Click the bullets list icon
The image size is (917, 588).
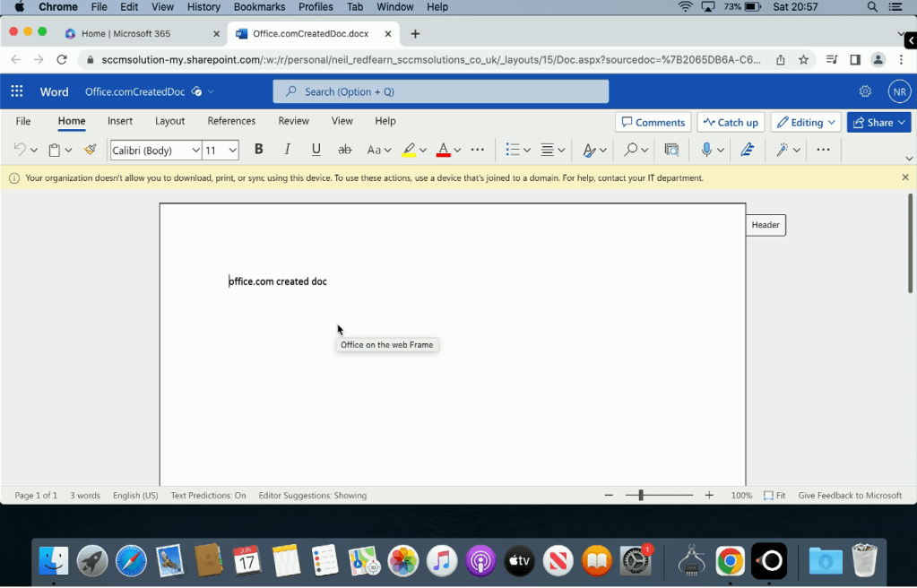coord(512,150)
